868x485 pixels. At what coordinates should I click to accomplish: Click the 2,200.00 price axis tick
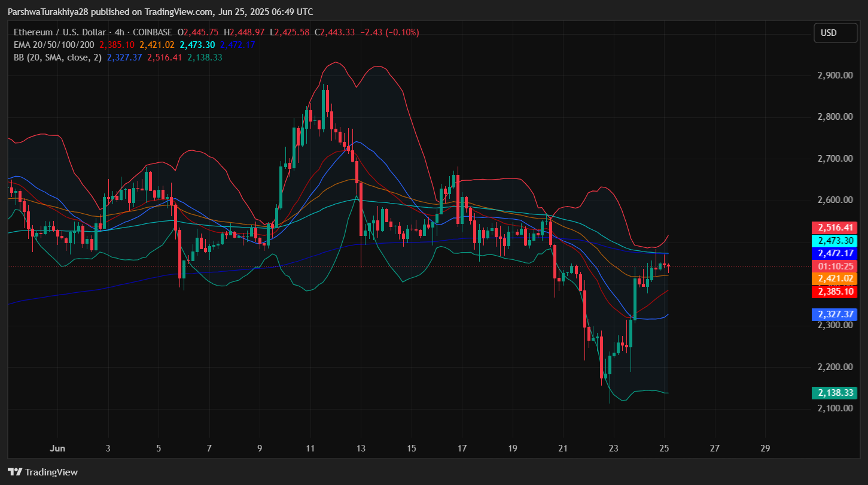tap(835, 367)
